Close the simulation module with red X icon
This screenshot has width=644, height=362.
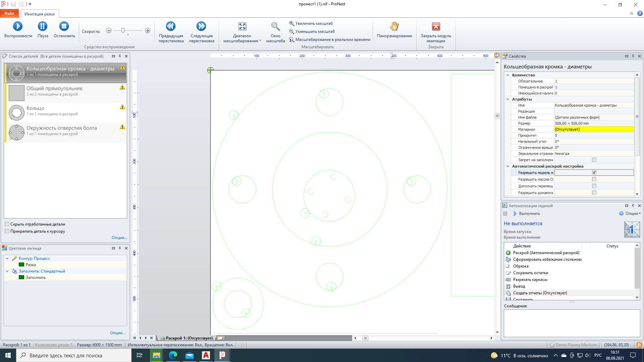pyautogui.click(x=436, y=26)
